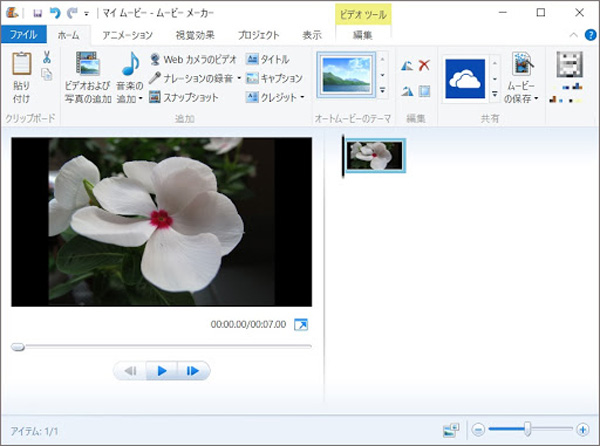Click the preview seek bar slider
The height and width of the screenshot is (446, 600).
18,347
